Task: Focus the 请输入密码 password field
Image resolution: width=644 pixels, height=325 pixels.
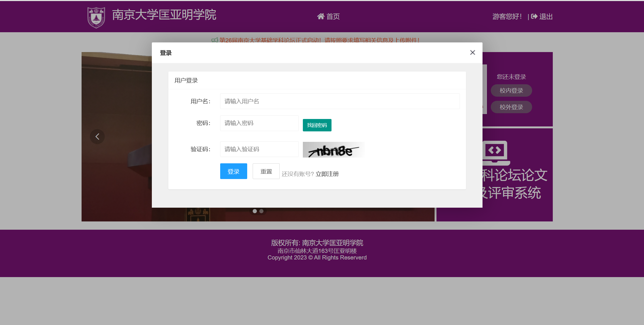Action: (259, 123)
